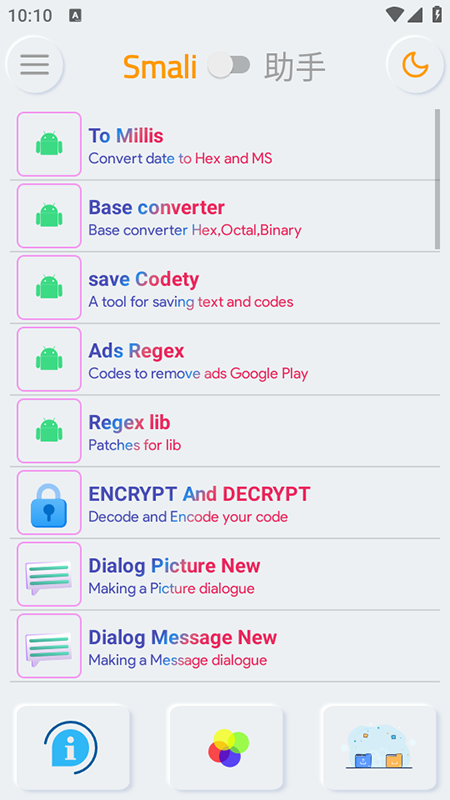This screenshot has width=450, height=800.
Task: Open the file folders illustration button
Action: point(379,747)
